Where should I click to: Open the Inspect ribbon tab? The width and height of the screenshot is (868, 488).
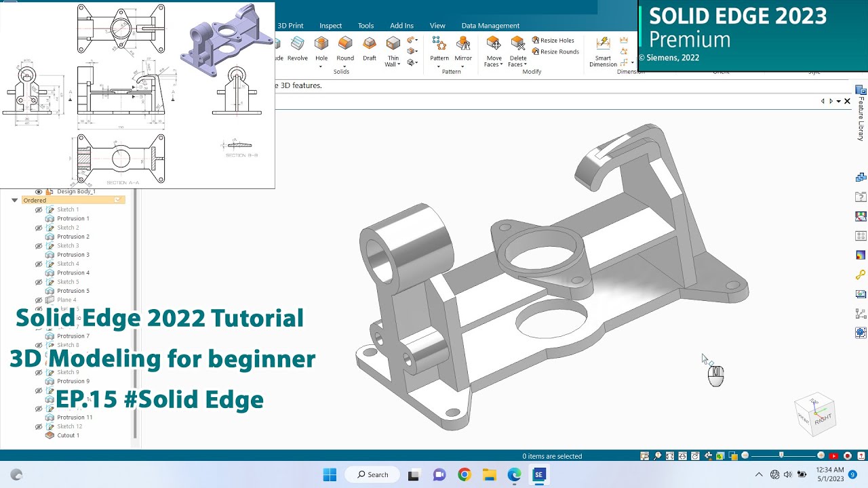coord(331,26)
